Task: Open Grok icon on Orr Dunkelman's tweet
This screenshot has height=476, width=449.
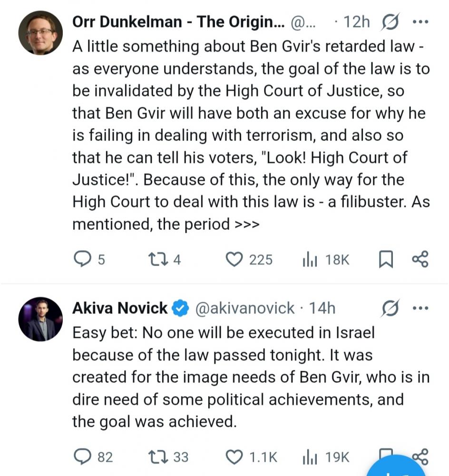Action: click(x=390, y=22)
